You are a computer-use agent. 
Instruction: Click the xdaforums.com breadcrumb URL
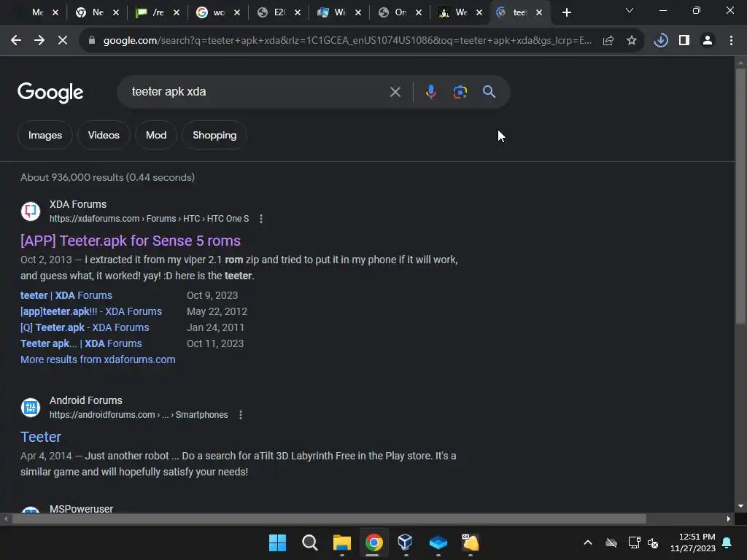tap(149, 219)
